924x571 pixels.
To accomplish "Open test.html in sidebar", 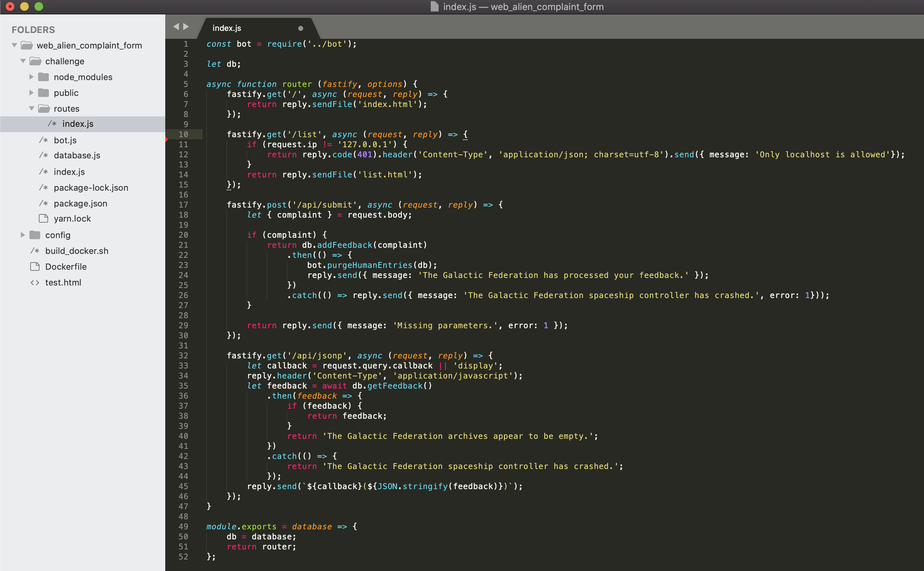I will pyautogui.click(x=63, y=283).
